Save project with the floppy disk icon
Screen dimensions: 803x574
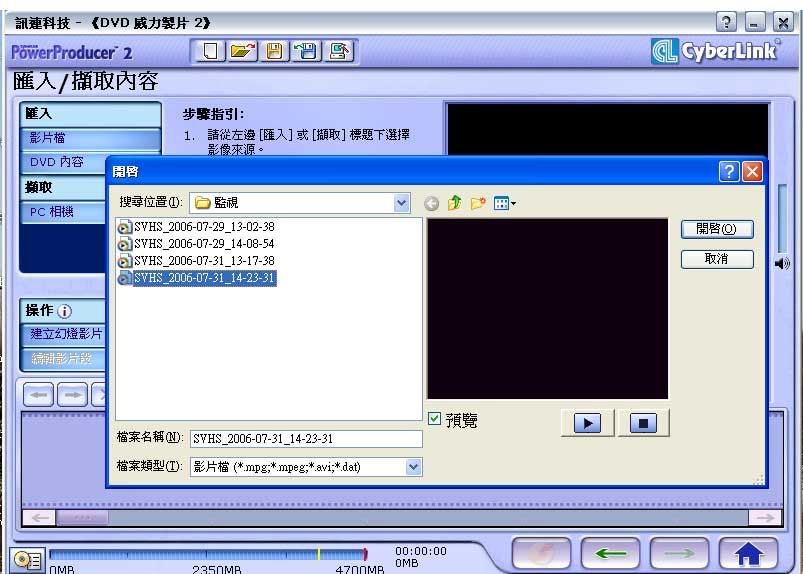274,52
